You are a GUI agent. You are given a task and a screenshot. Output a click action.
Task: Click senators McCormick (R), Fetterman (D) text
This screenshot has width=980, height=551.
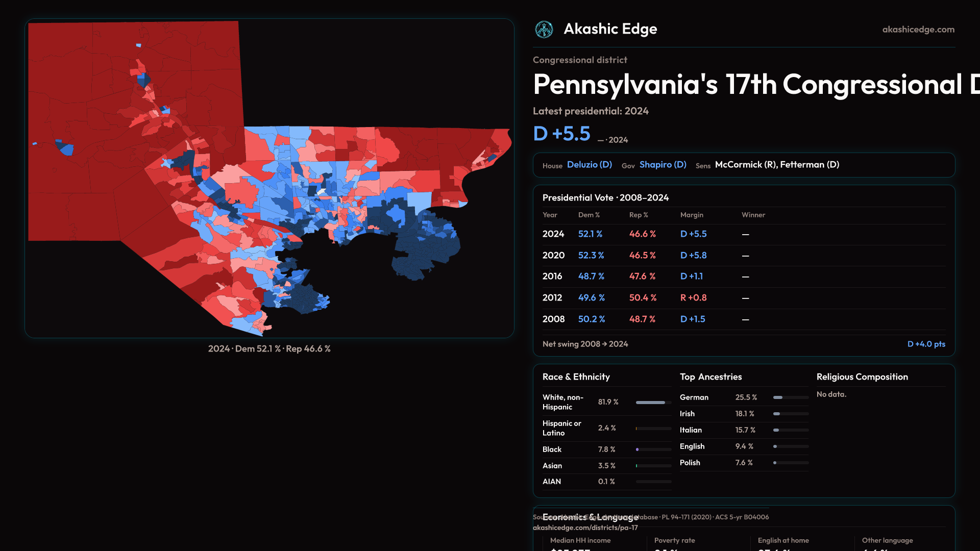776,165
